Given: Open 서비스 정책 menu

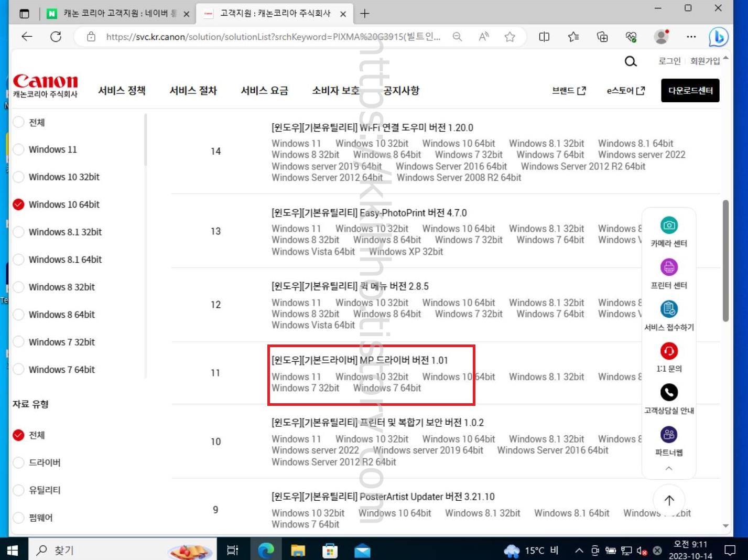Looking at the screenshot, I should (122, 90).
